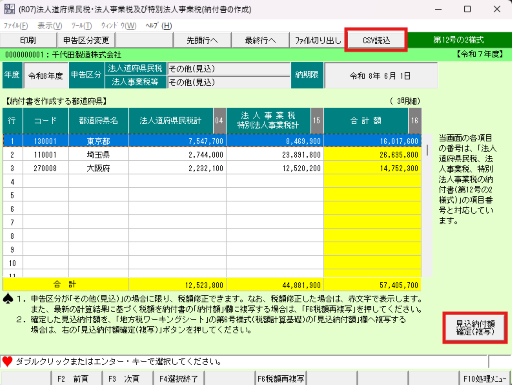Click code cell 110001
This screenshot has height=385, width=512.
point(45,155)
